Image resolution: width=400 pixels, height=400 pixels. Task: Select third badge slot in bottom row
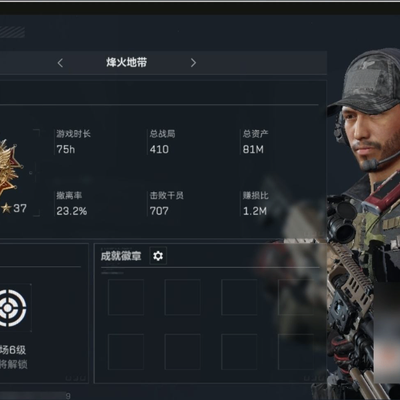(239, 352)
